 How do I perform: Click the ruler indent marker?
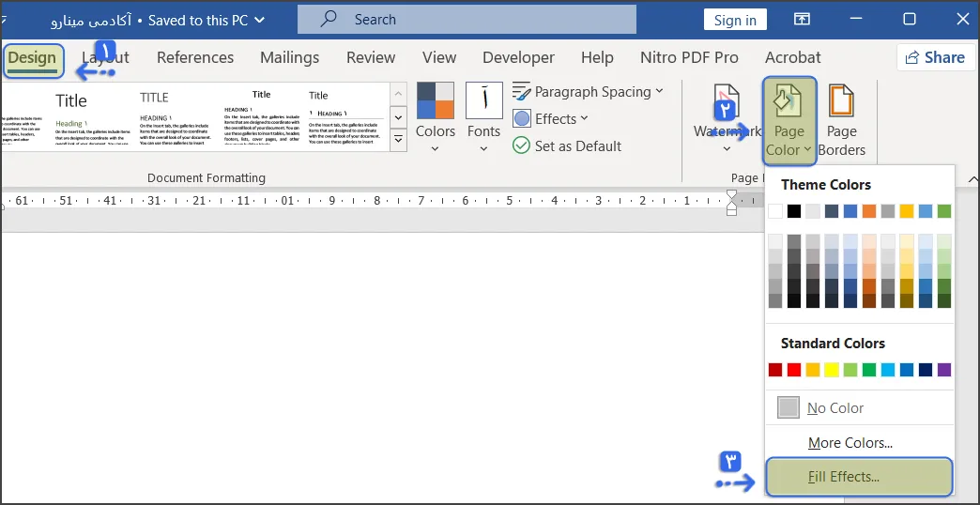coord(731,203)
